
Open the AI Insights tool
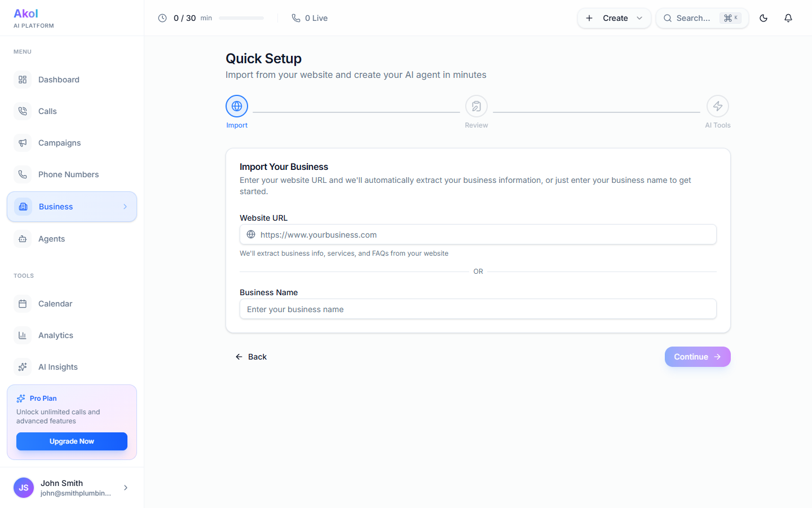(57, 367)
